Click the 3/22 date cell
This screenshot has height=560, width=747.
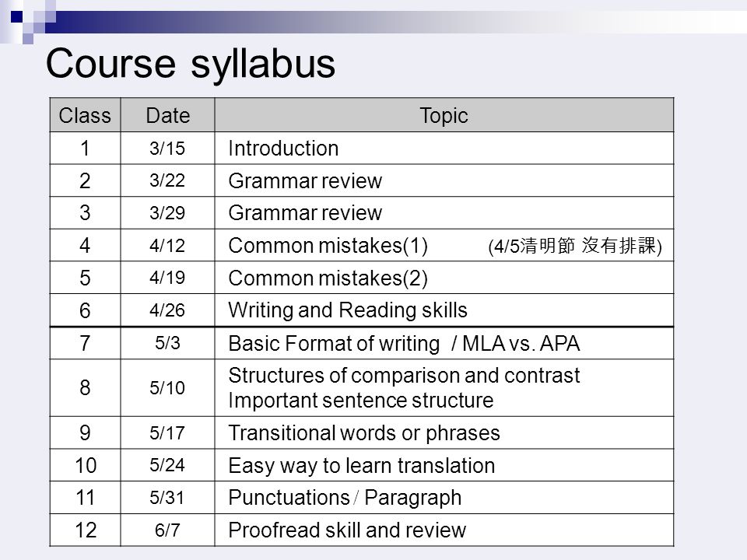pos(168,180)
